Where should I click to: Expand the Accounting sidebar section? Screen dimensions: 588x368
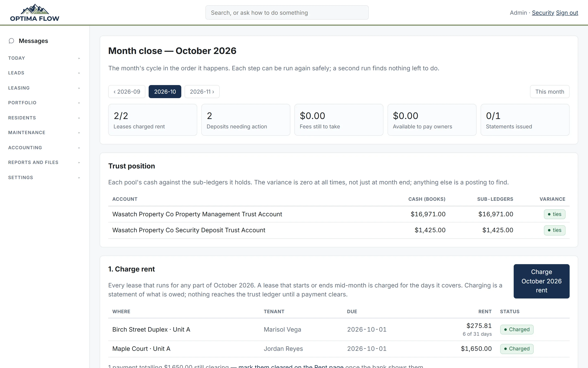click(x=44, y=148)
